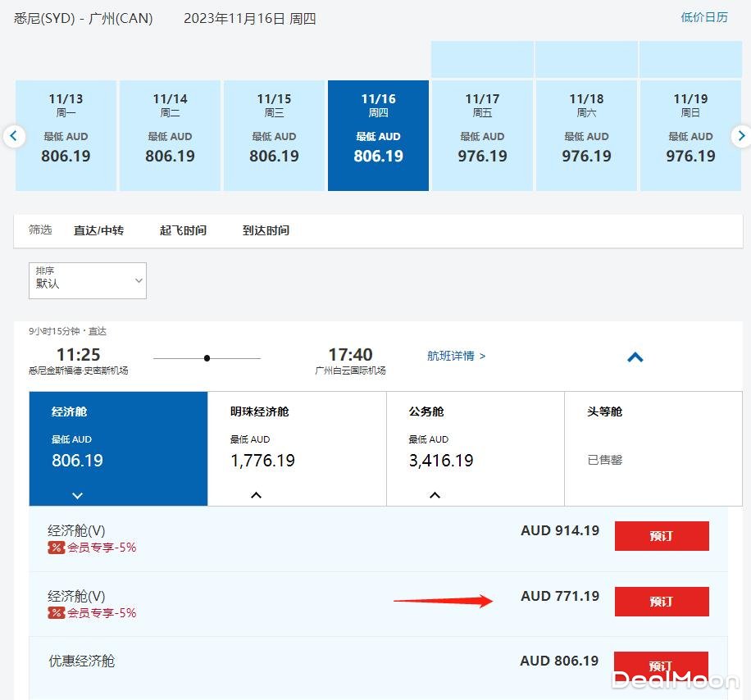
Task: Select the 11/17 周五 date tab
Action: [482, 135]
